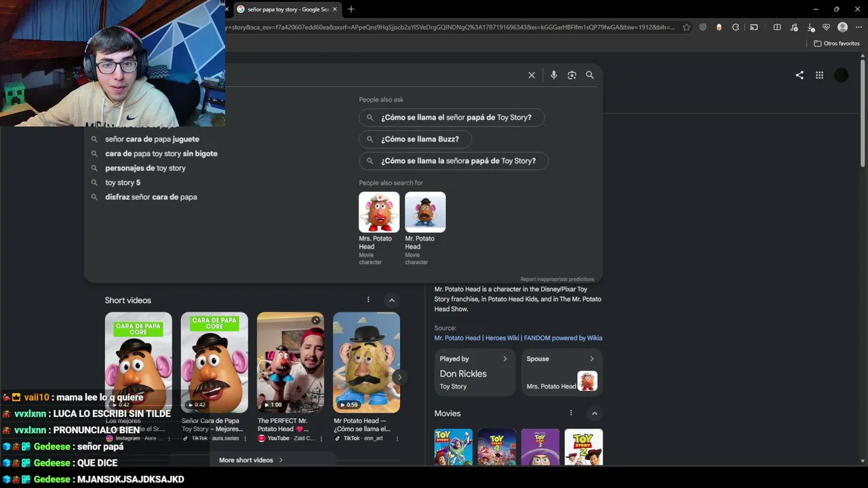Clear the Google search box text

click(532, 75)
